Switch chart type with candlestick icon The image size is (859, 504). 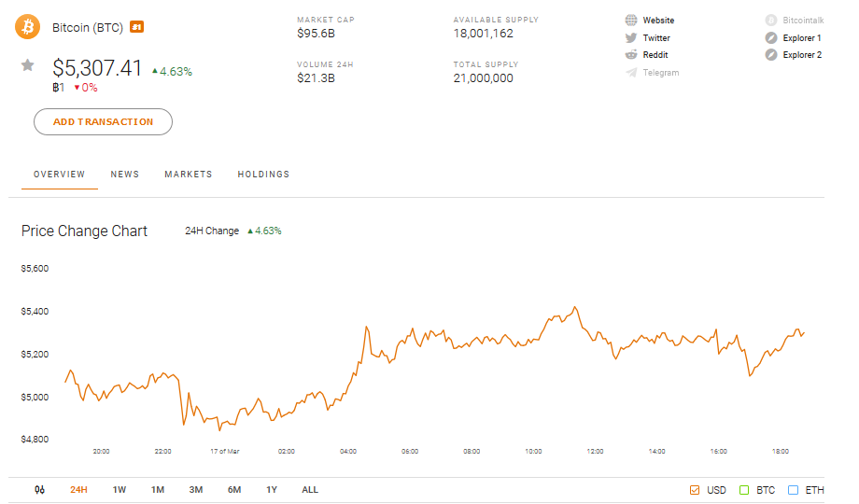(x=39, y=490)
